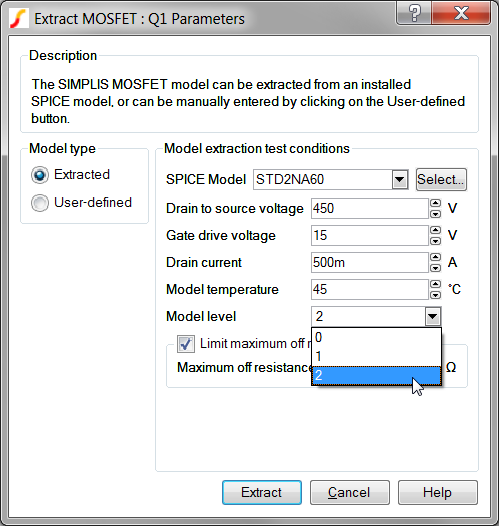499x526 pixels.
Task: Increase gate drive voltage with up arrow
Action: (435, 230)
